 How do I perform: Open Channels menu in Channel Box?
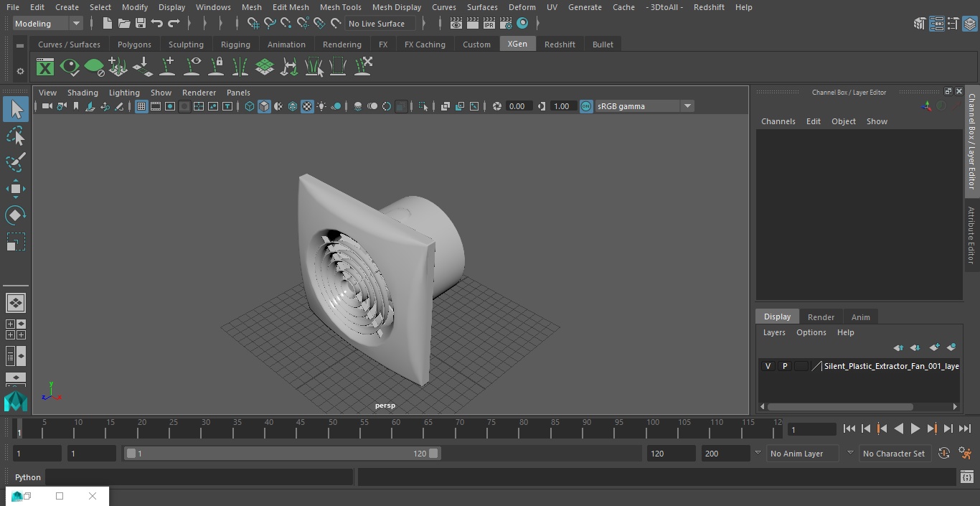(778, 121)
